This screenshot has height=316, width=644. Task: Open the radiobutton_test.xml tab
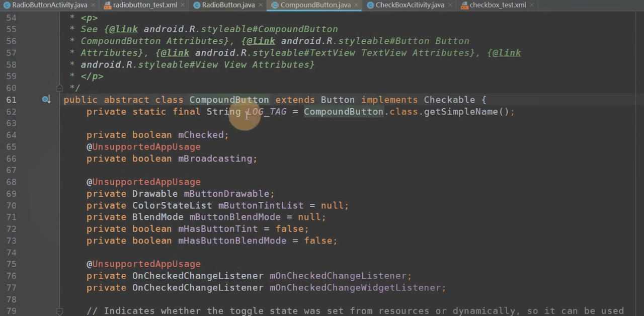(145, 5)
